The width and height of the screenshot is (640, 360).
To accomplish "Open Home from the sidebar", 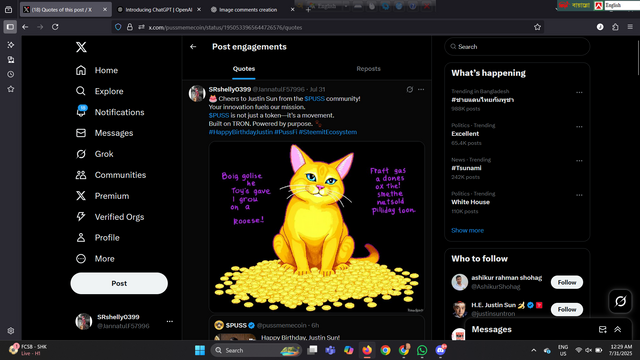I will tap(97, 70).
